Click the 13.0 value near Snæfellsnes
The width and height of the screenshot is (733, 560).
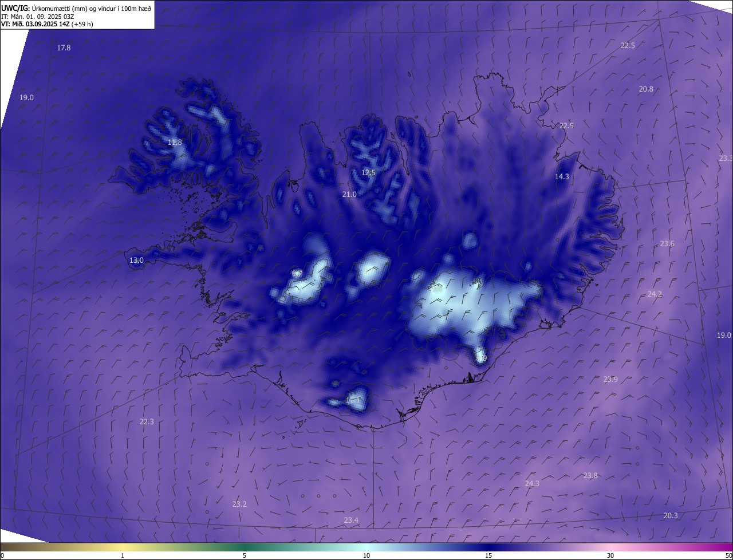(136, 261)
